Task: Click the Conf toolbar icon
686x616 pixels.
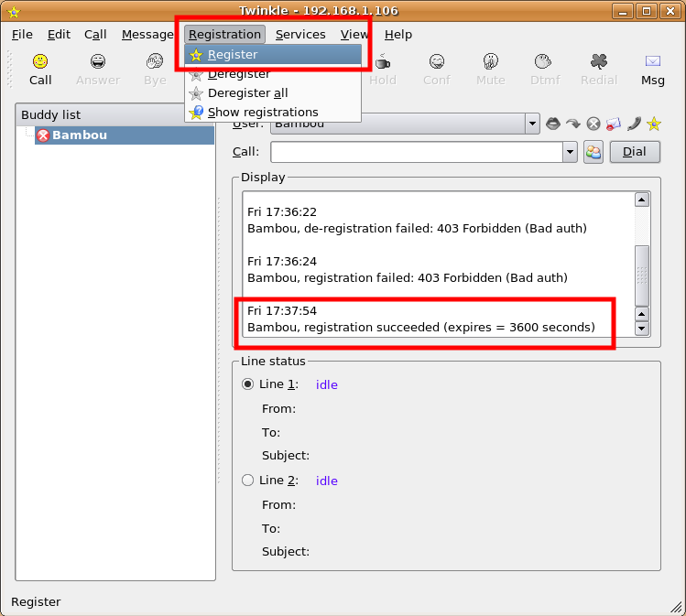Action: coord(437,61)
